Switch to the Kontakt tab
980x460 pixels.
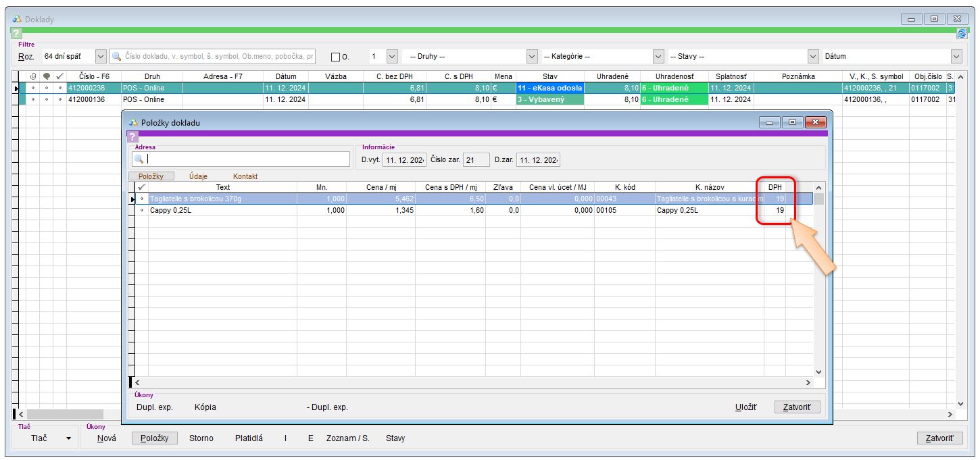245,176
